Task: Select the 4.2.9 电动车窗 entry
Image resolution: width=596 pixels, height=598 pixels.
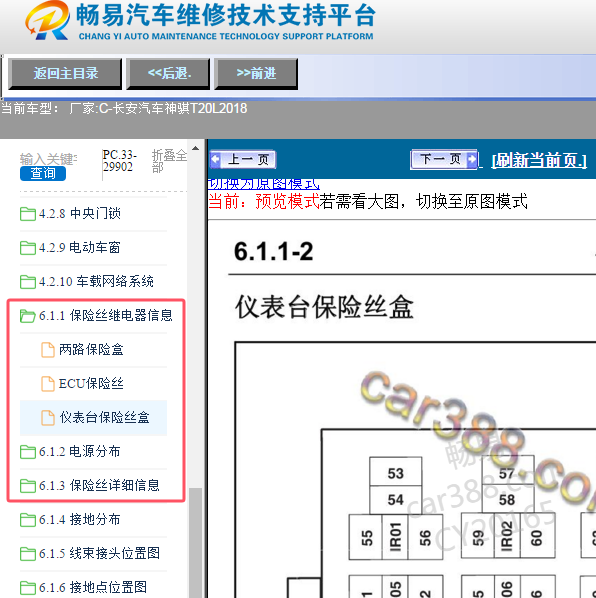Action: pos(79,248)
